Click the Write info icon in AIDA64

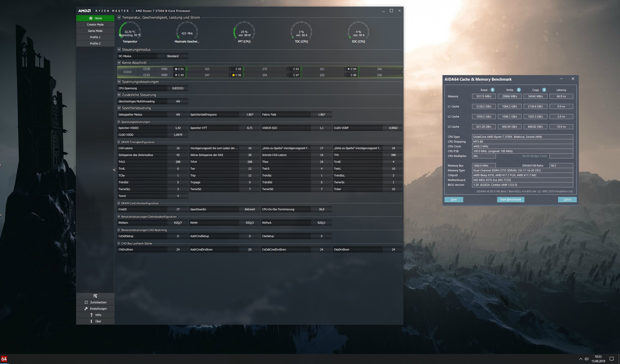[x=519, y=90]
